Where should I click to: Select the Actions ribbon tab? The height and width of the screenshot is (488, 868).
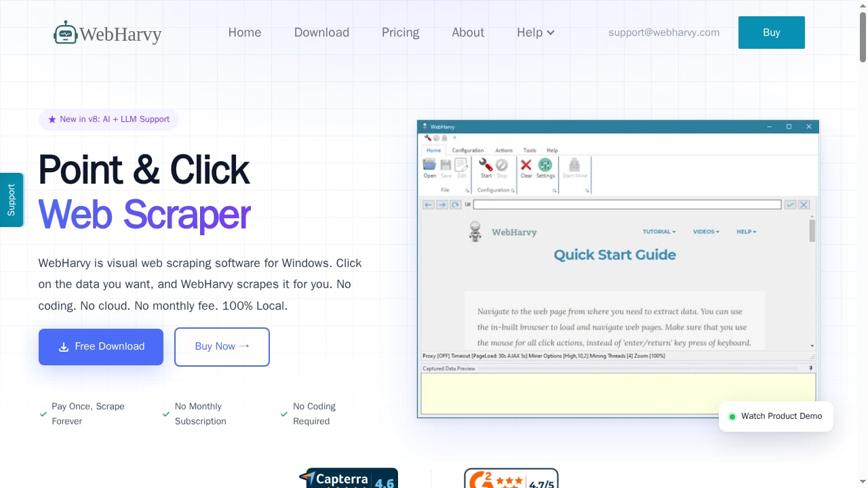coord(504,150)
